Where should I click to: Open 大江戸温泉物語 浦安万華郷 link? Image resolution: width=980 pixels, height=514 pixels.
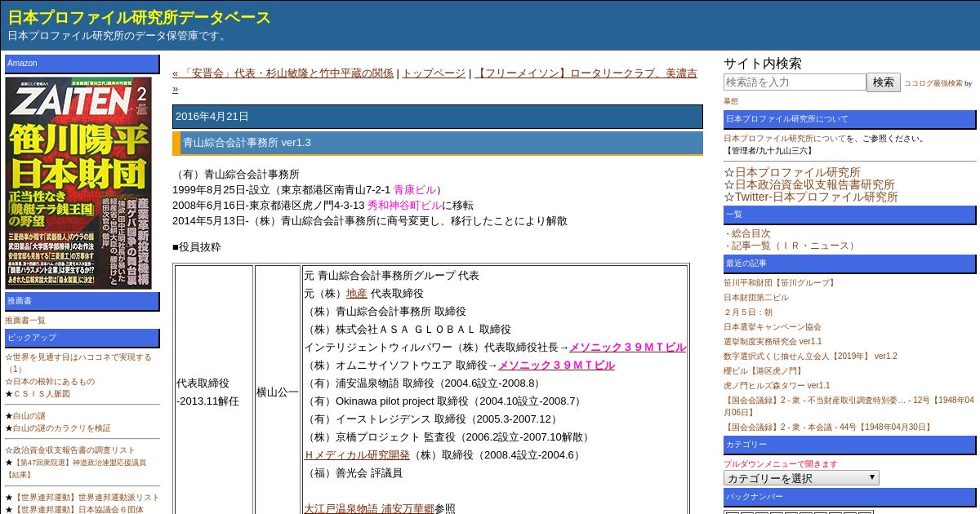coord(369,509)
